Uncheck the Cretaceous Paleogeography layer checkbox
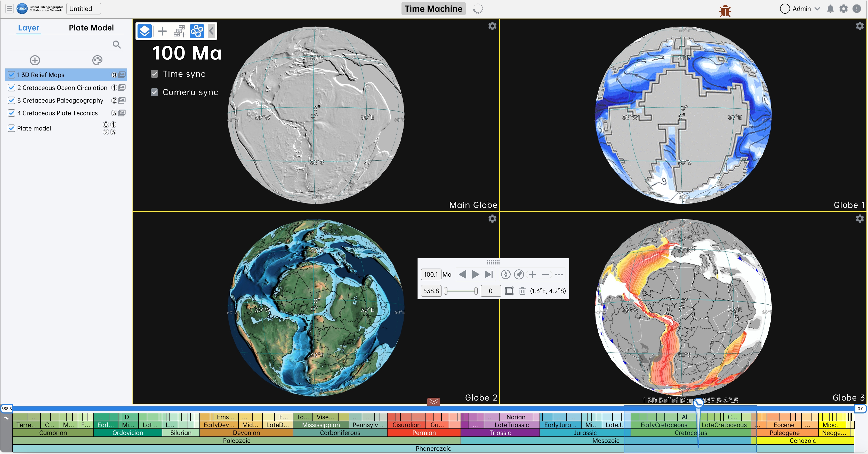868x454 pixels. [x=11, y=100]
